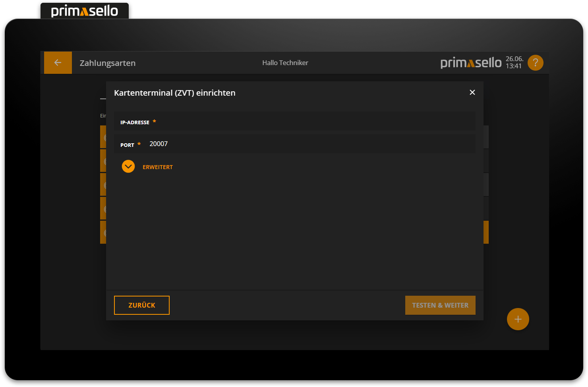Click the back arrow icon in the header

(x=58, y=62)
